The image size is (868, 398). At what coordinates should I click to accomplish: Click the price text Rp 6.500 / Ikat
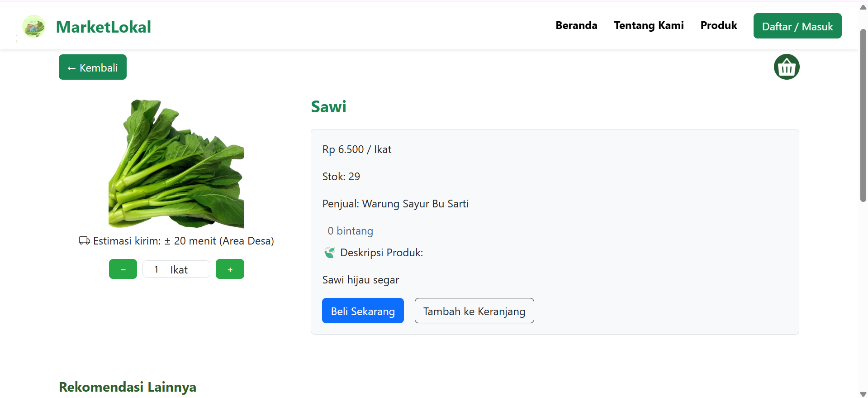pyautogui.click(x=357, y=149)
